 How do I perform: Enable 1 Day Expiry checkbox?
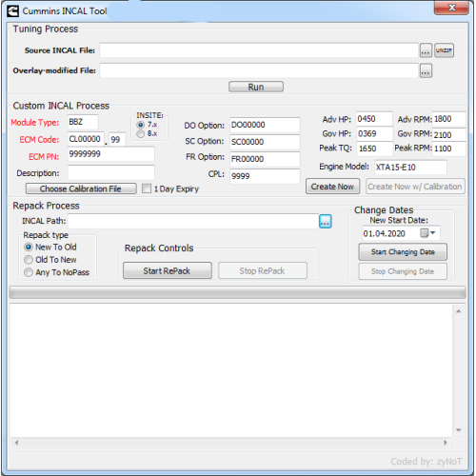coord(147,188)
